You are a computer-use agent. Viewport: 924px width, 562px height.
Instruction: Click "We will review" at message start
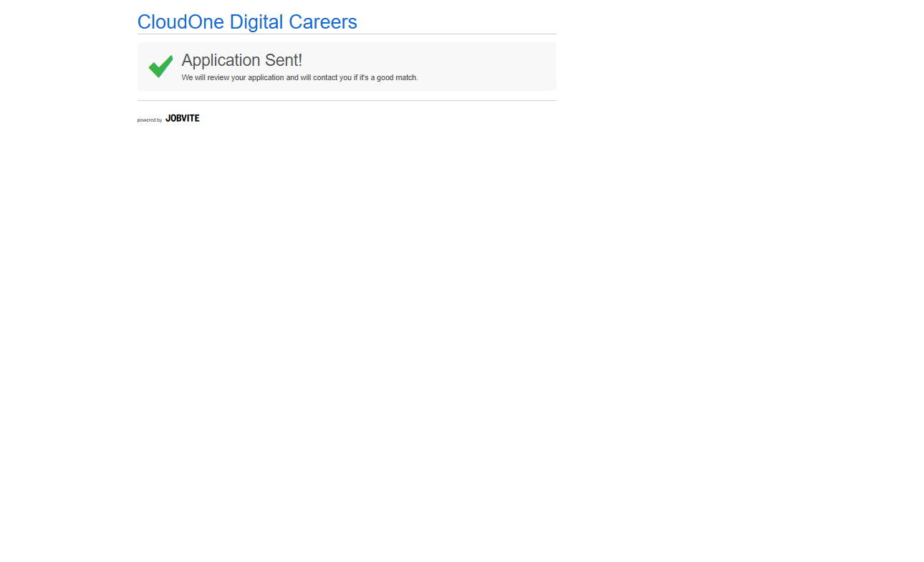click(205, 77)
